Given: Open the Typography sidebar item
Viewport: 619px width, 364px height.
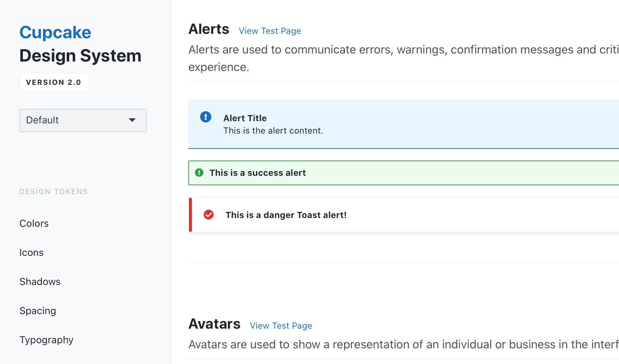Looking at the screenshot, I should point(46,340).
